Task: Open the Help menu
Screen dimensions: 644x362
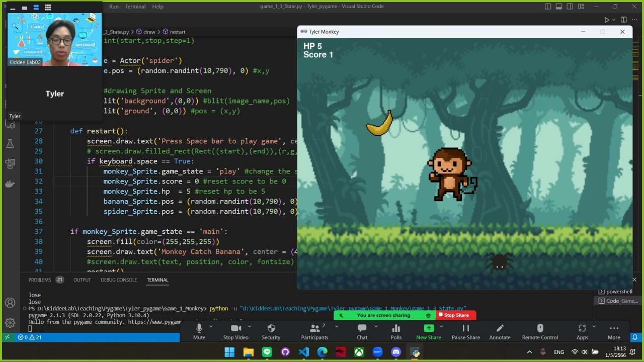Action: pos(157,7)
